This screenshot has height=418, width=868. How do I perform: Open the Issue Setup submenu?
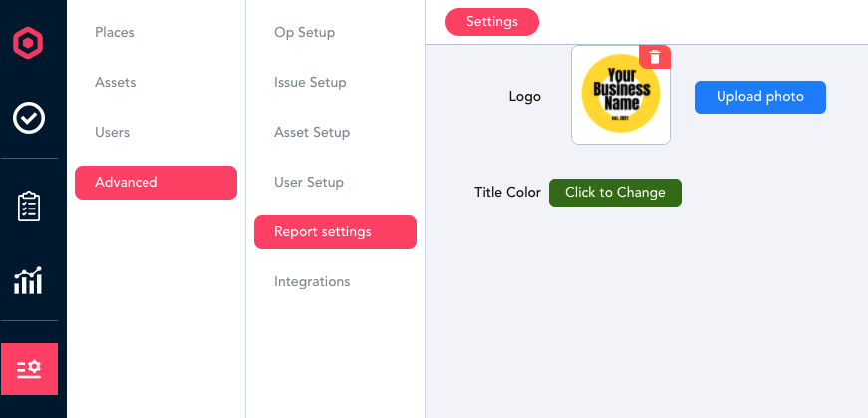coord(310,82)
